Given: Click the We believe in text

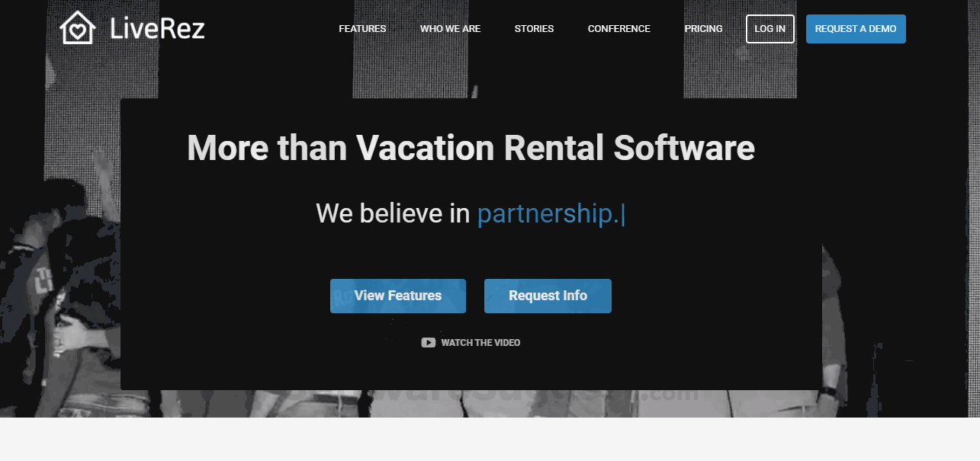Looking at the screenshot, I should pos(393,214).
